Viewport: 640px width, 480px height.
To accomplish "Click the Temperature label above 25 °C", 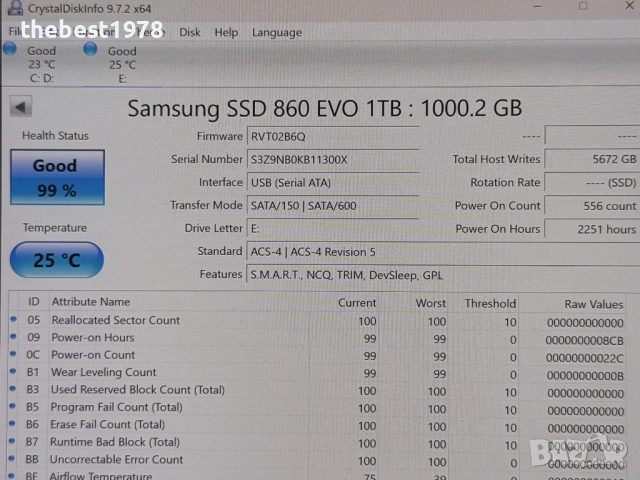I will point(55,227).
